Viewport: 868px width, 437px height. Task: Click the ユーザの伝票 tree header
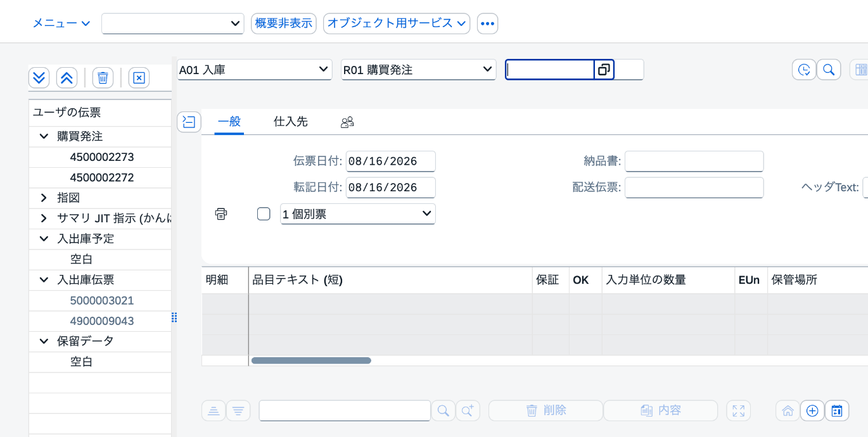(100, 113)
